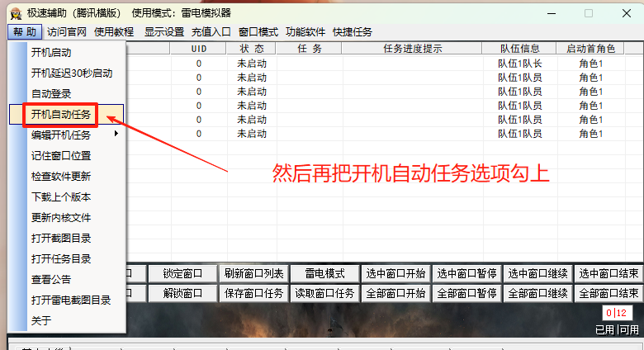The width and height of the screenshot is (644, 350).
Task: Select 检查软件更新 from the menu
Action: pos(61,176)
